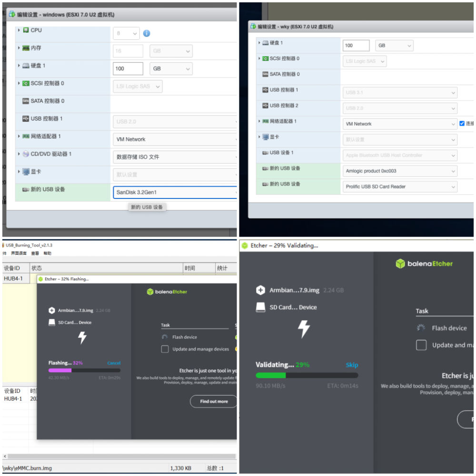Click the blue info icon beside the CPU count

pos(146,33)
